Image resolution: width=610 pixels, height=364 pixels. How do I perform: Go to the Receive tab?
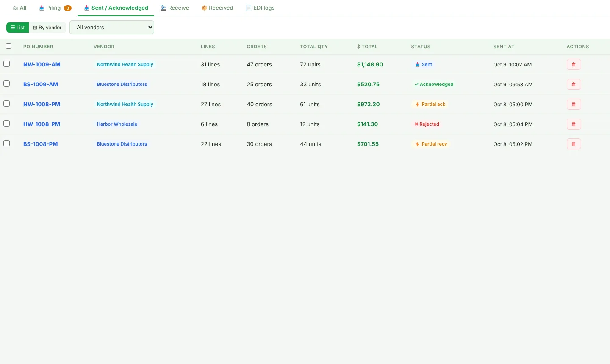click(175, 8)
